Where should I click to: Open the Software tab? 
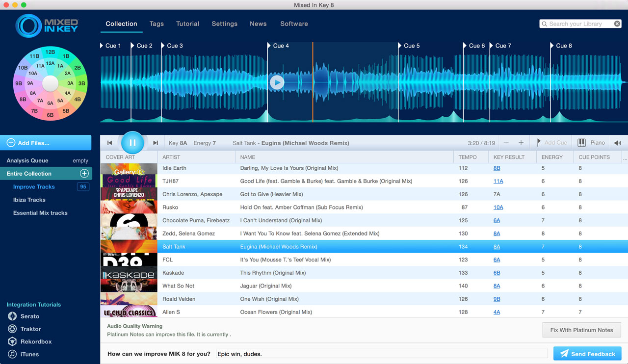(294, 24)
